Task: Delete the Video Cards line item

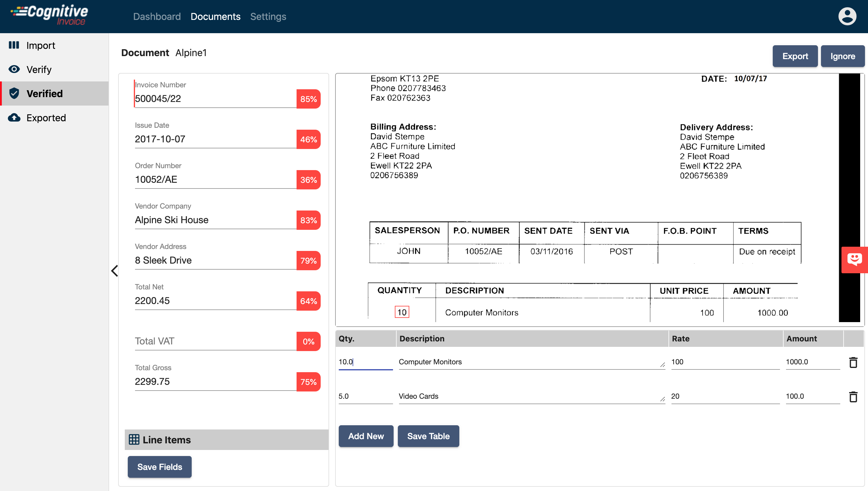Action: pos(853,397)
